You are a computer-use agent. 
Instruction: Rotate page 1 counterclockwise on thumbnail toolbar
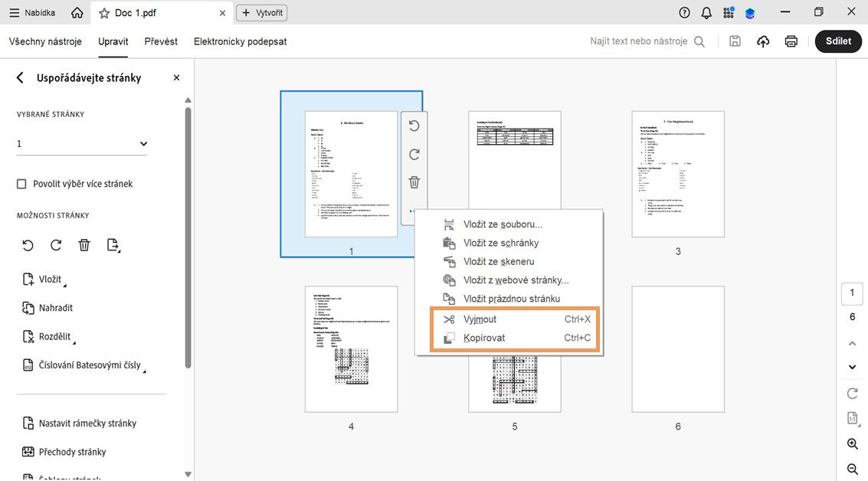point(414,126)
